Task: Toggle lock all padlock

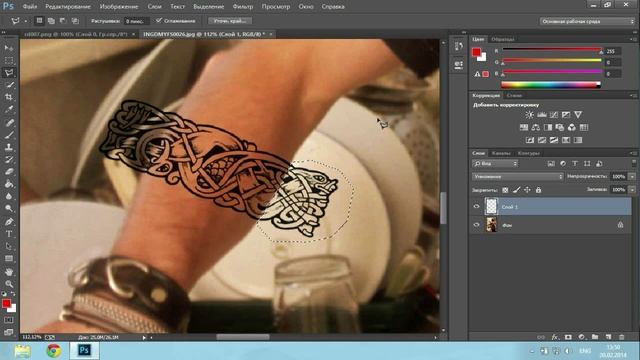Action: [538, 190]
